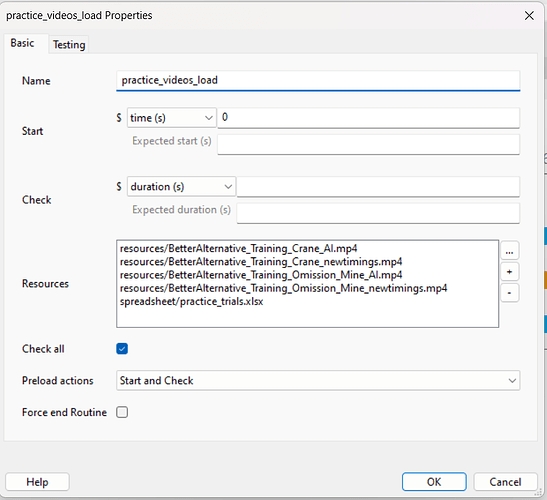This screenshot has height=500, width=547.
Task: Remove a resource with the minus button
Action: pyautogui.click(x=509, y=293)
